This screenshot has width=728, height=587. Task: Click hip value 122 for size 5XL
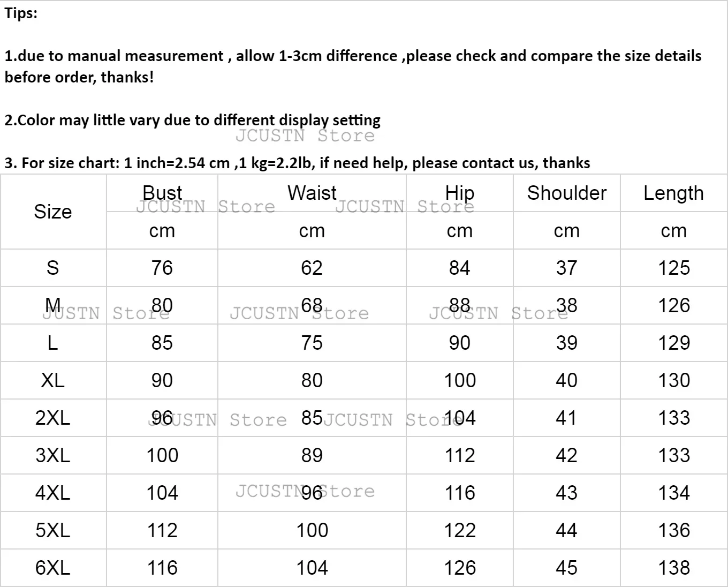tap(459, 530)
